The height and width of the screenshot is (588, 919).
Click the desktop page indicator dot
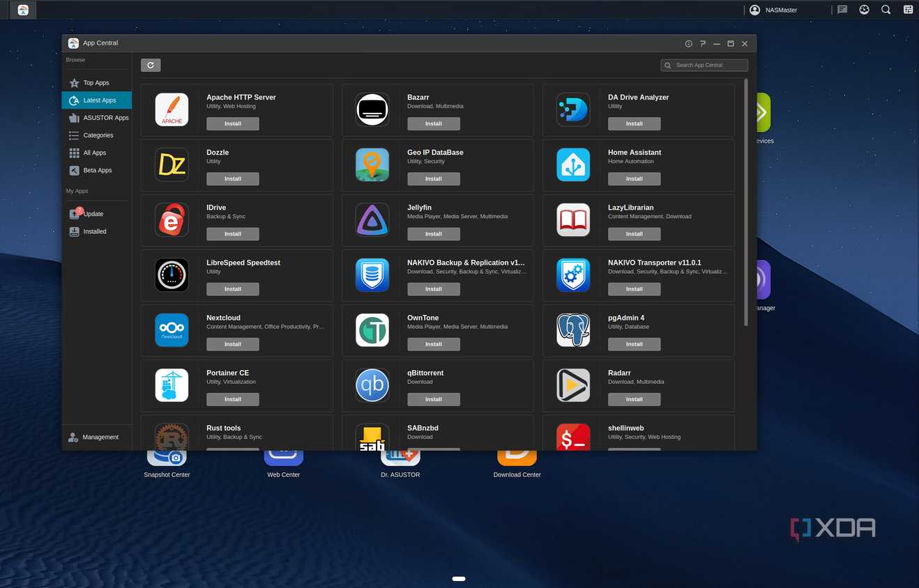click(459, 578)
